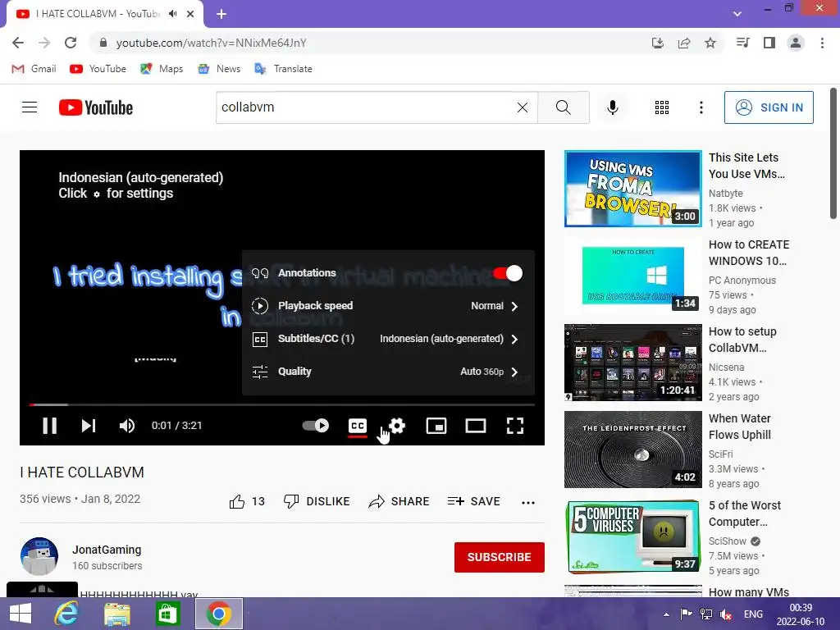Show hidden system tray icons

666,614
